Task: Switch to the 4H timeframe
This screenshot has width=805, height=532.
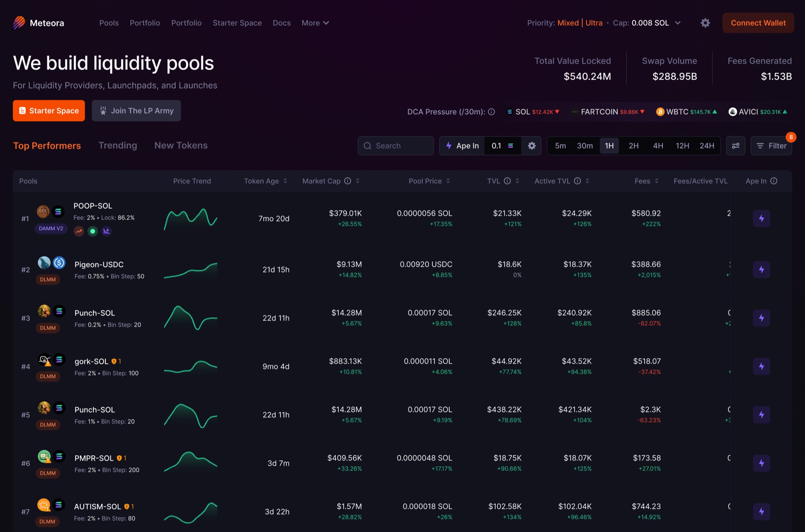Action: click(658, 146)
